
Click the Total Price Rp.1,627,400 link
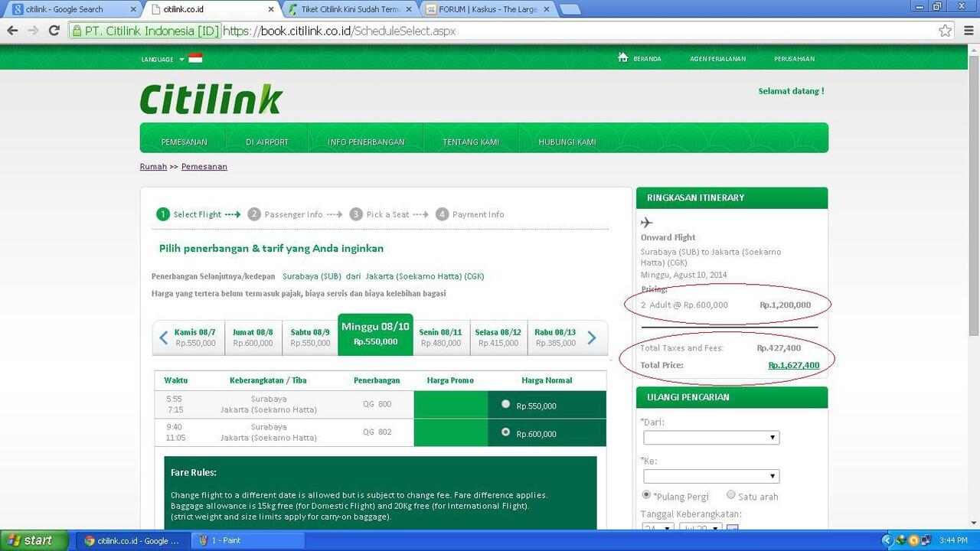click(794, 365)
